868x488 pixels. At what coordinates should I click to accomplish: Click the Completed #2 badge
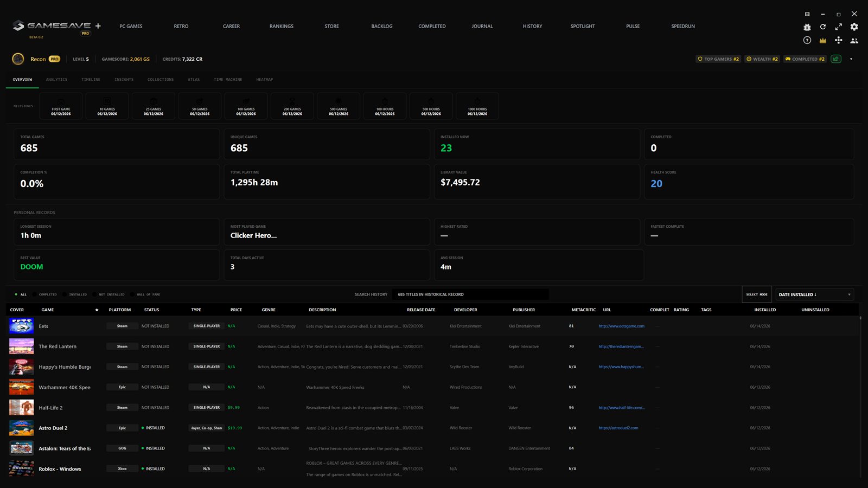coord(805,59)
